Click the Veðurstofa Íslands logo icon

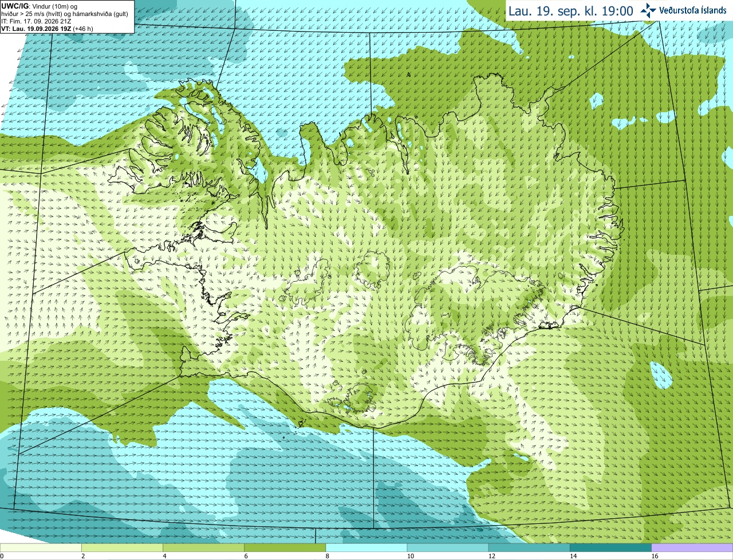[648, 10]
